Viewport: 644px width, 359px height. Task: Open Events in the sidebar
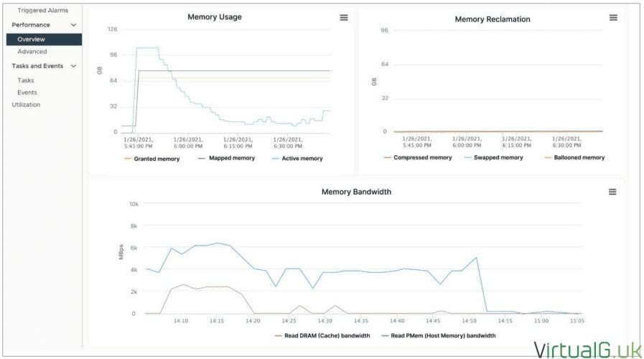(x=27, y=93)
